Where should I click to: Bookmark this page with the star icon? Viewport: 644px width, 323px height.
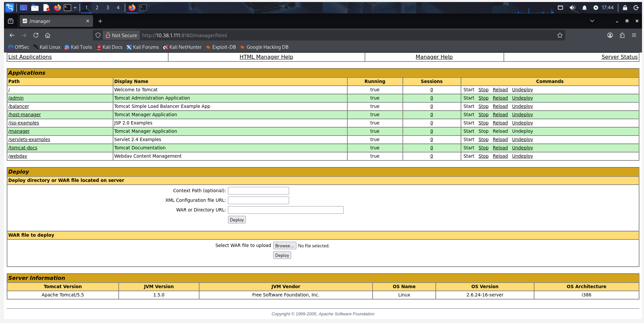pos(560,35)
